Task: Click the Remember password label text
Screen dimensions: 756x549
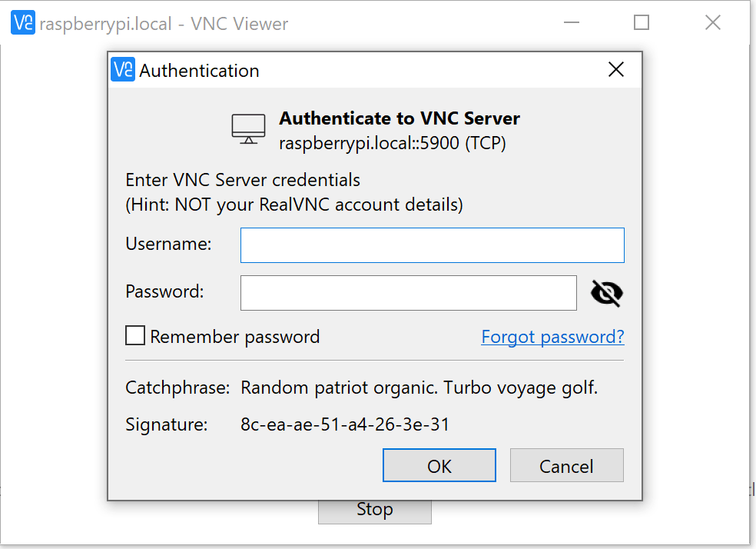Action: tap(234, 337)
